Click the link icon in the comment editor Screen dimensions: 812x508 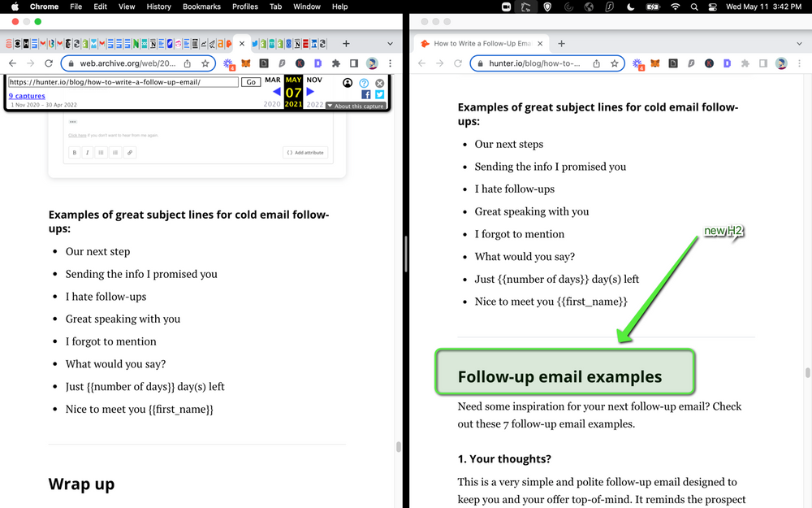click(129, 152)
